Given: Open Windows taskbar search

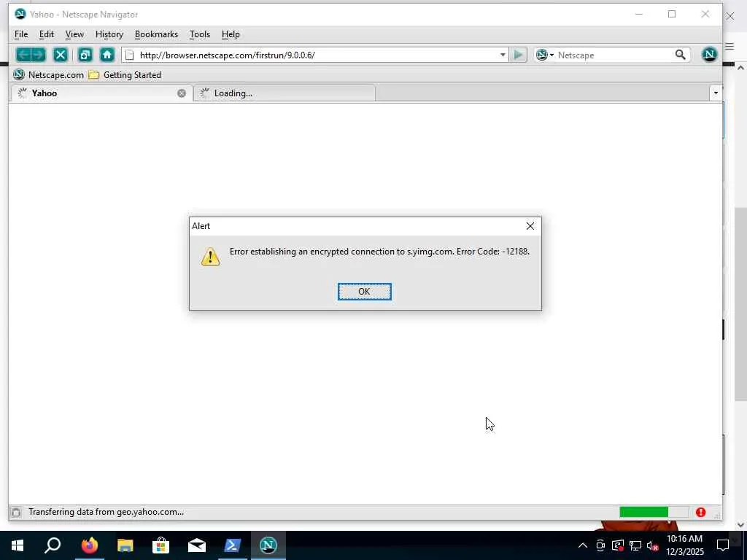Looking at the screenshot, I should [x=53, y=545].
